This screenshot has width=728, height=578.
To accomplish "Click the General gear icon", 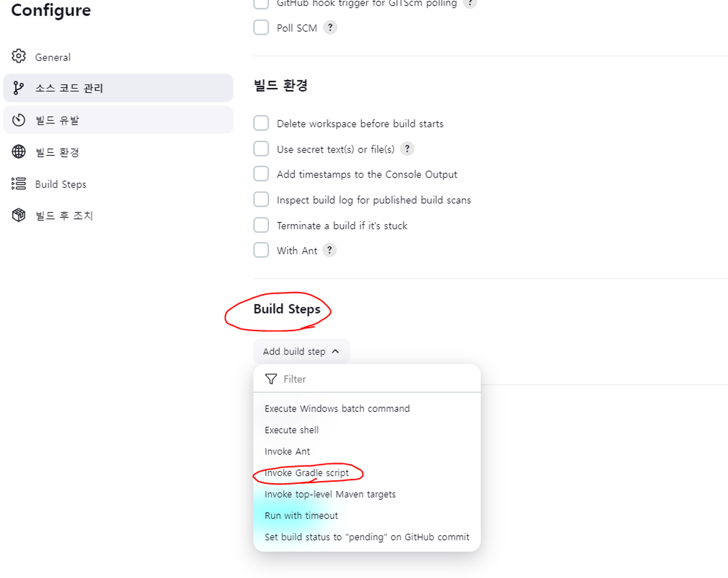I will pyautogui.click(x=19, y=56).
